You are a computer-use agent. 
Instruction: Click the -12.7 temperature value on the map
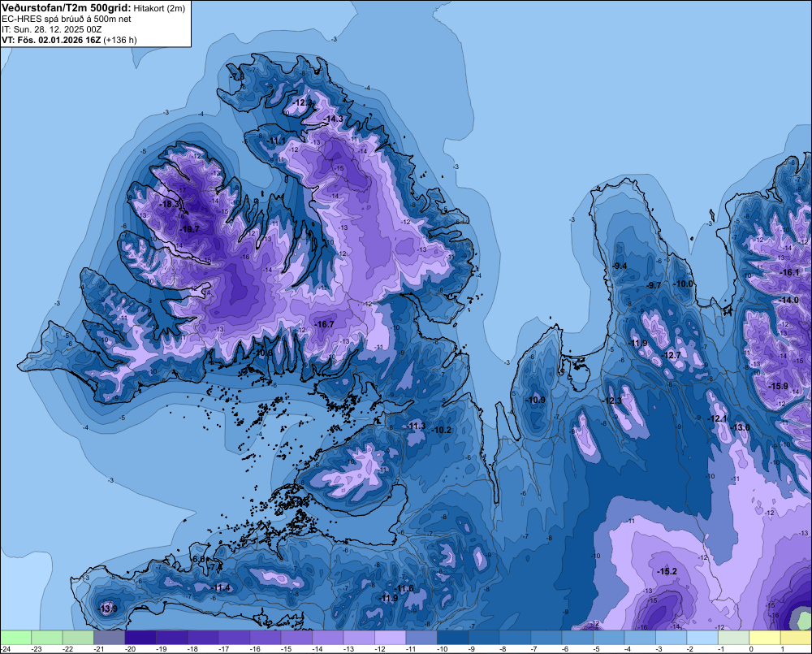(672, 355)
